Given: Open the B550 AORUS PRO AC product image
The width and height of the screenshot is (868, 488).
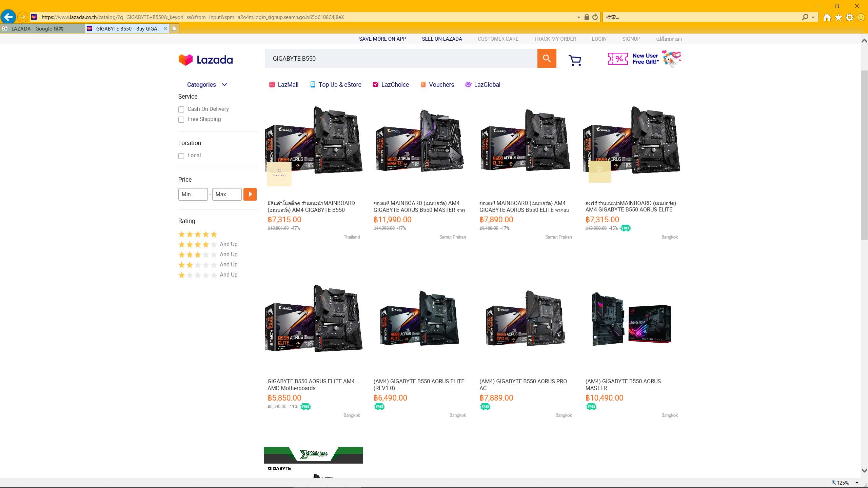Looking at the screenshot, I should pos(526,319).
